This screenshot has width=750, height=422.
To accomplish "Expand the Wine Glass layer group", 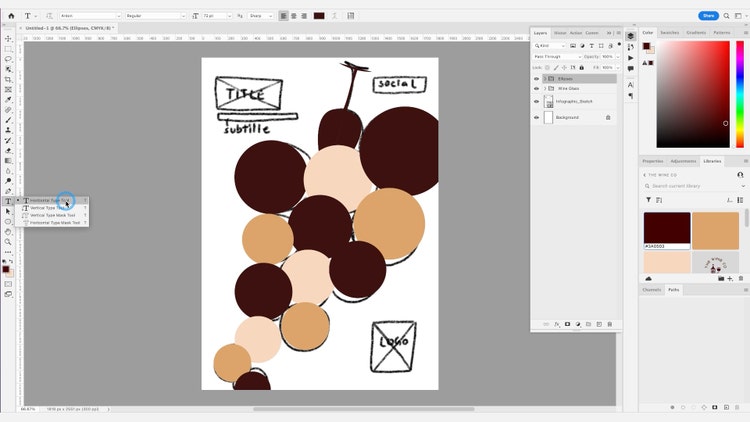I will coord(544,89).
